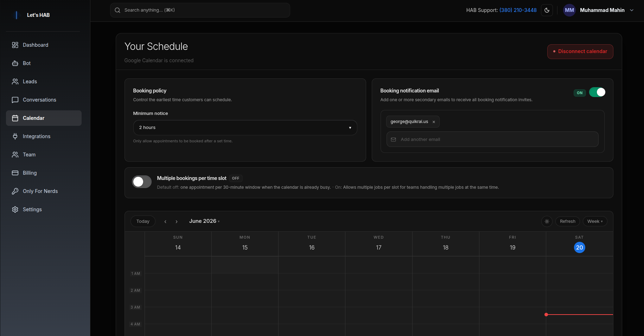The image size is (644, 336).
Task: Click the Dashboard grid icon
Action: pos(15,45)
